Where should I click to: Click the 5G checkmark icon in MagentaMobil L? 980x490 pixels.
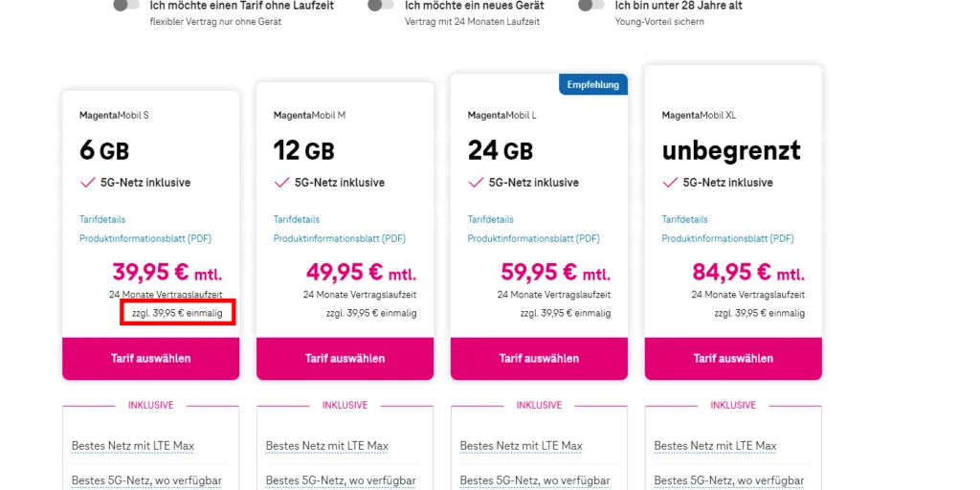tap(476, 183)
